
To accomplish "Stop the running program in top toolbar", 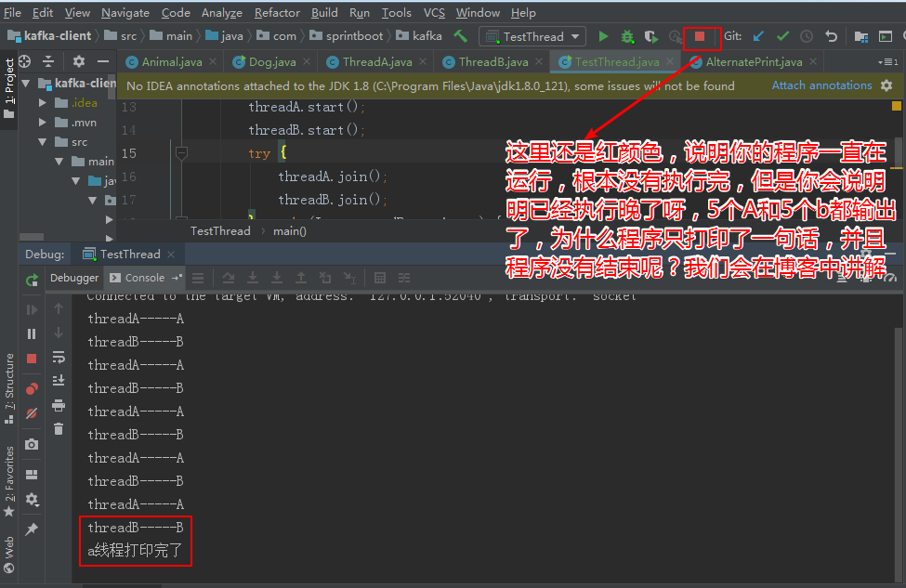I will 700,36.
